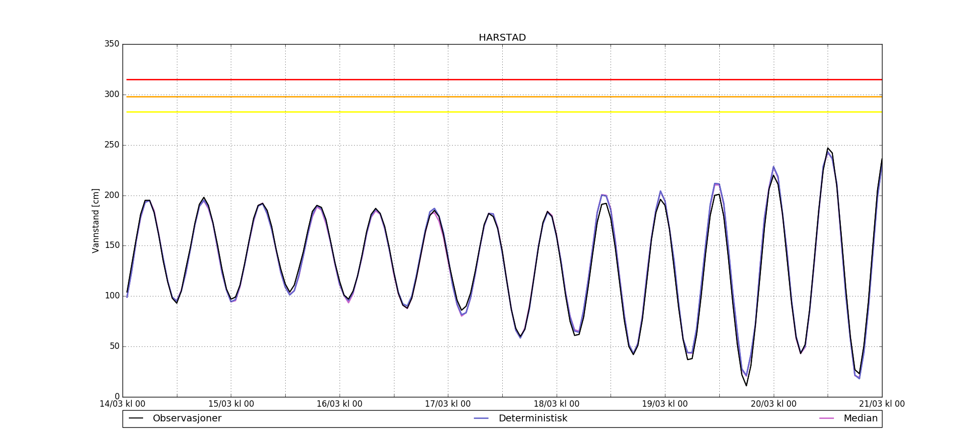This screenshot has width=980, height=441.
Task: Click the blue Deterministisk legend line swatch
Action: 481,418
